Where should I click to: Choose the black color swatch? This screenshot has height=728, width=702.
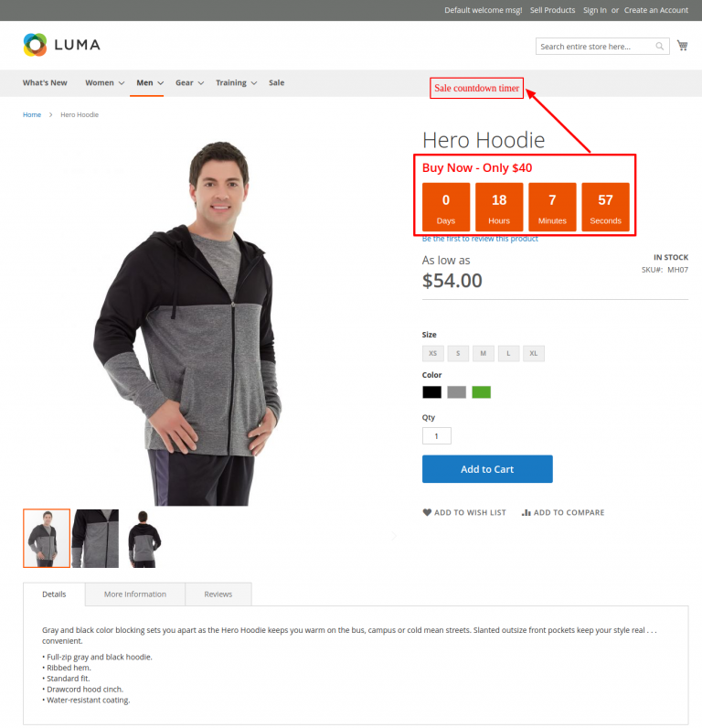click(x=431, y=392)
